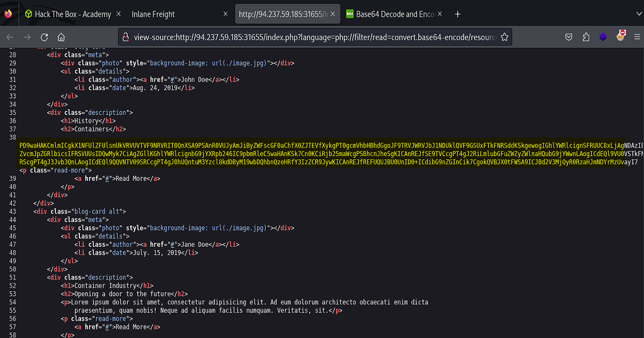This screenshot has width=644, height=338.
Task: Click the background-image style on line 29
Action: coord(208,63)
